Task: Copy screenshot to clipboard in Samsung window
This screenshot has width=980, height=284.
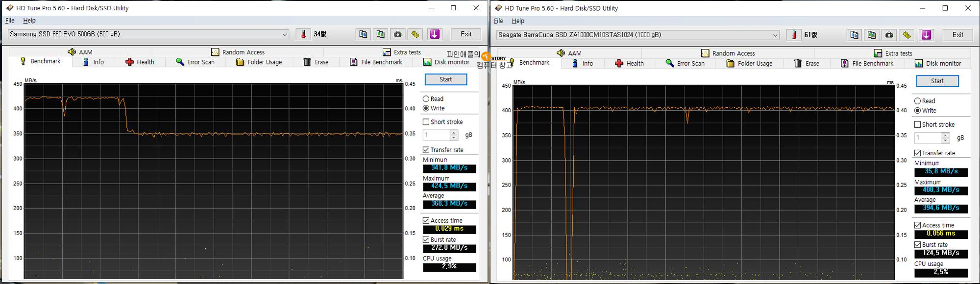Action: point(381,34)
